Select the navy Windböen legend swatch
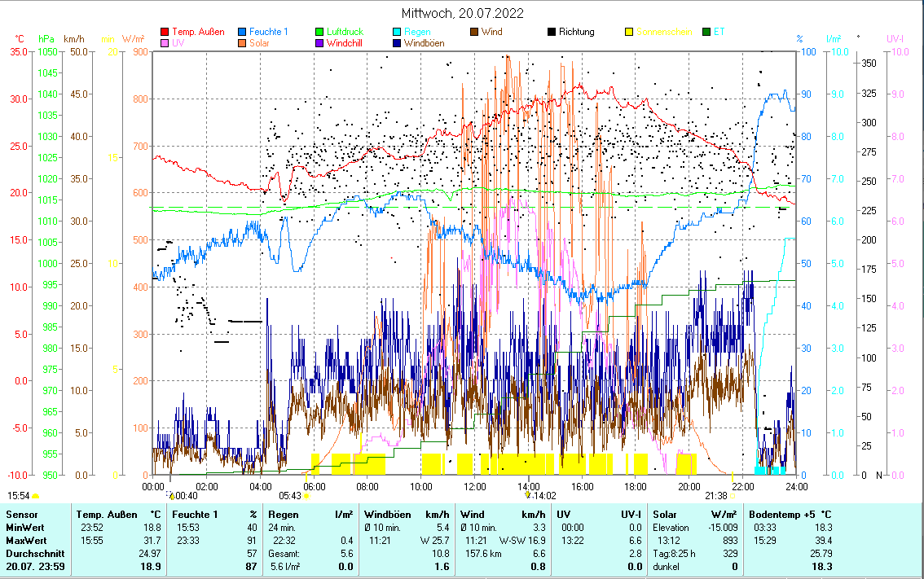This screenshot has width=924, height=579. pyautogui.click(x=398, y=43)
